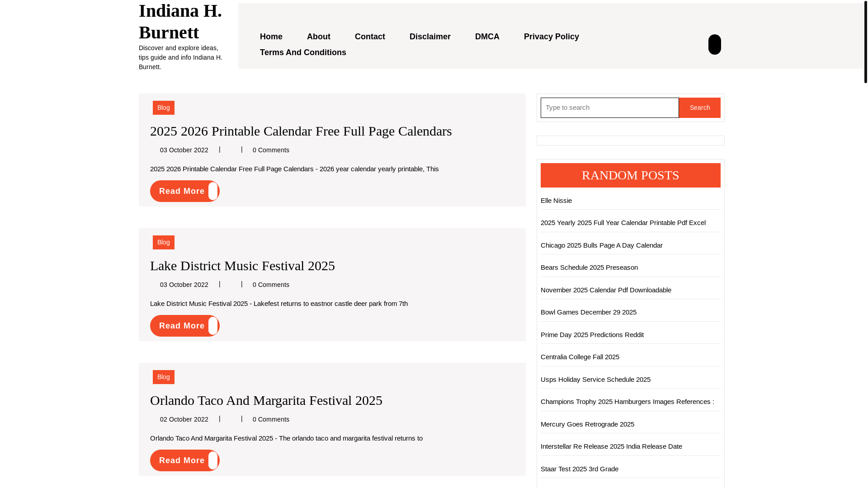This screenshot has width=868, height=488.
Task: Open the DMCA menu item
Action: (x=487, y=37)
